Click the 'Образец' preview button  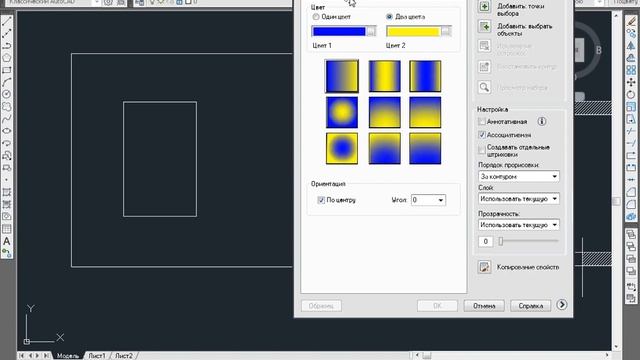tap(321, 306)
